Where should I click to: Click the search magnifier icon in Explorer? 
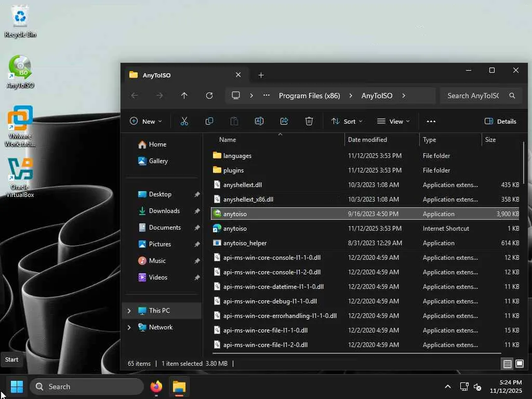click(512, 96)
